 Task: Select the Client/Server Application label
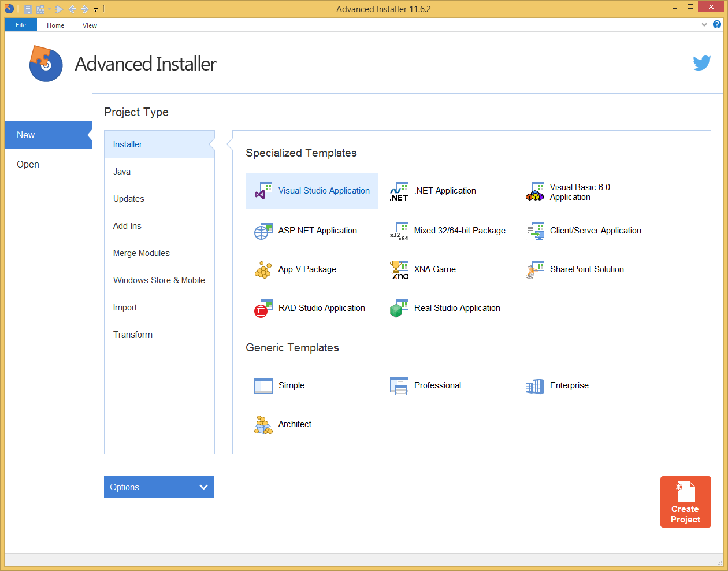596,231
